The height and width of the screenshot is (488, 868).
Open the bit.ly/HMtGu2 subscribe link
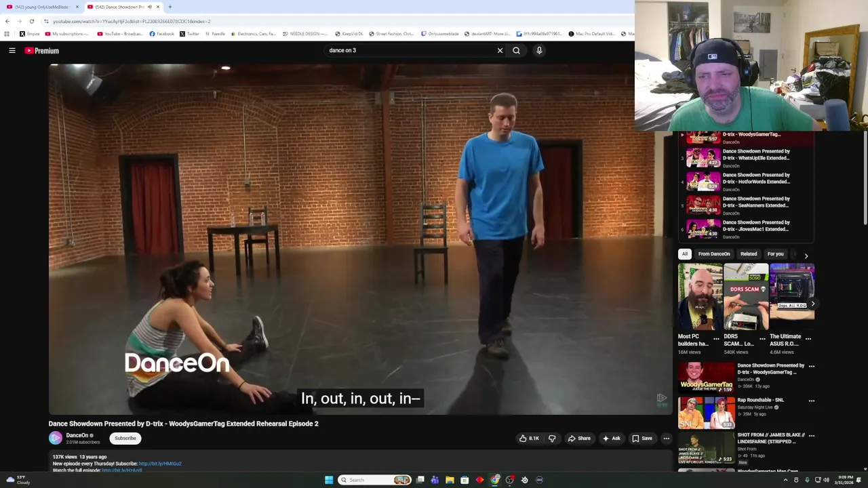[x=160, y=464]
